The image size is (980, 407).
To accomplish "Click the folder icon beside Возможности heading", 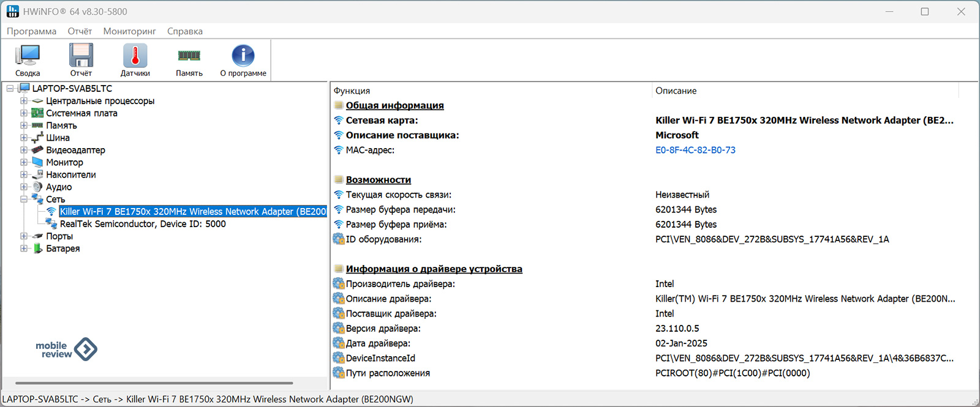I will tap(339, 180).
